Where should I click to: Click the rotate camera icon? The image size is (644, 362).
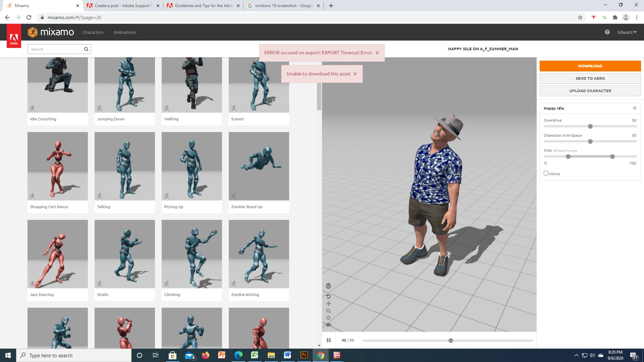point(328,297)
